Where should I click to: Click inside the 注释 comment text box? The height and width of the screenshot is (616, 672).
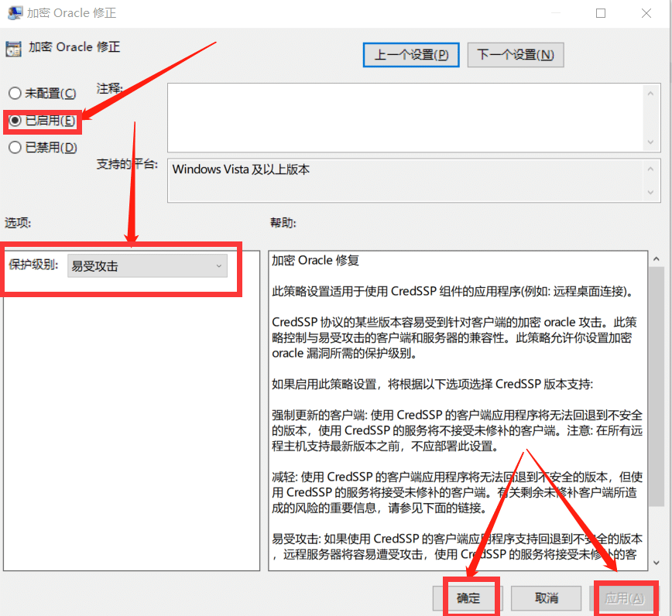click(x=406, y=118)
